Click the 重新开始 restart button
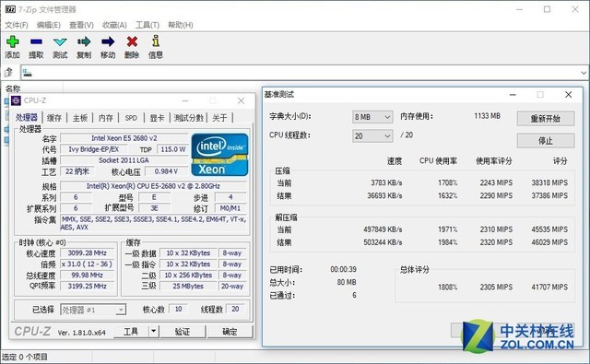Screen dimensions: 590x364 point(546,119)
